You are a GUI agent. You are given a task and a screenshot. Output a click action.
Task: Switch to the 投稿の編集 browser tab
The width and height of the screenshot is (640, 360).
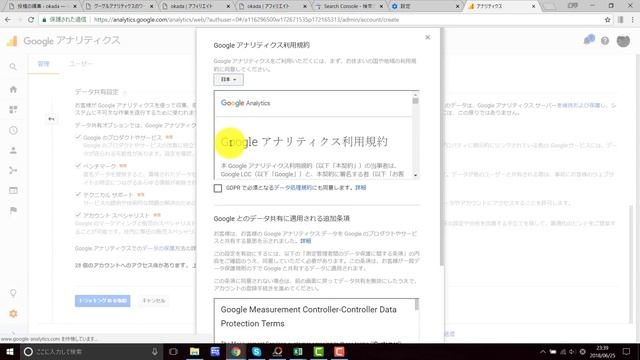coord(42,6)
